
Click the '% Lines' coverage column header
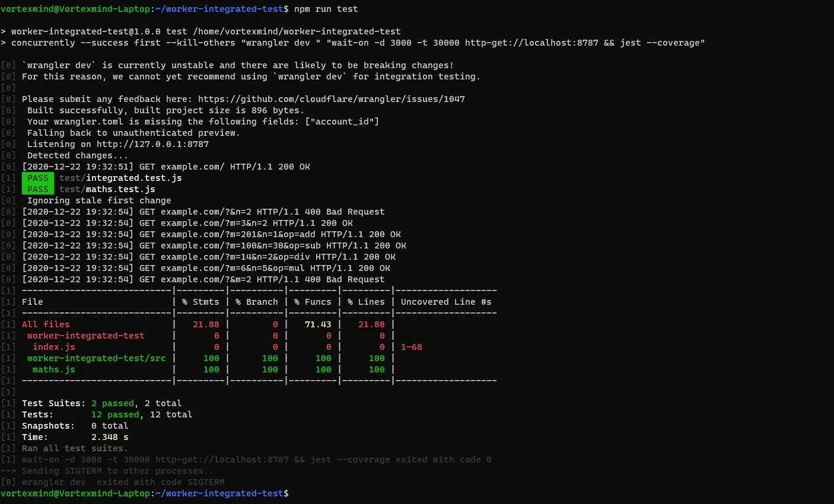(x=366, y=302)
